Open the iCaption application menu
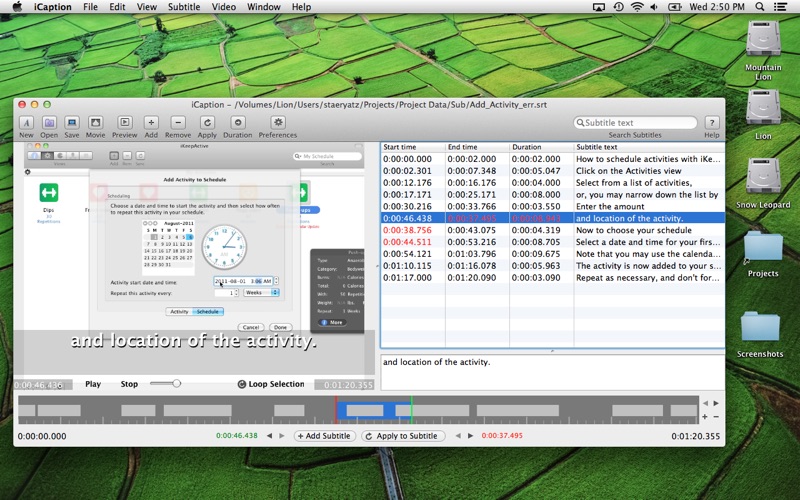 click(x=53, y=7)
